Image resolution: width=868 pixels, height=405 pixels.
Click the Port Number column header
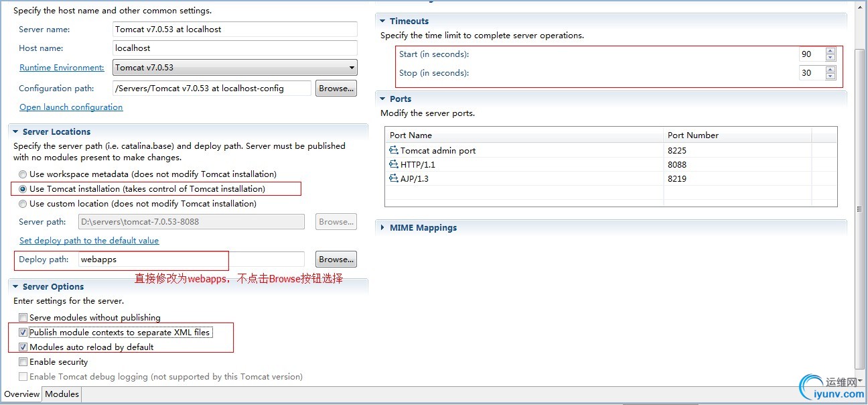(x=737, y=135)
